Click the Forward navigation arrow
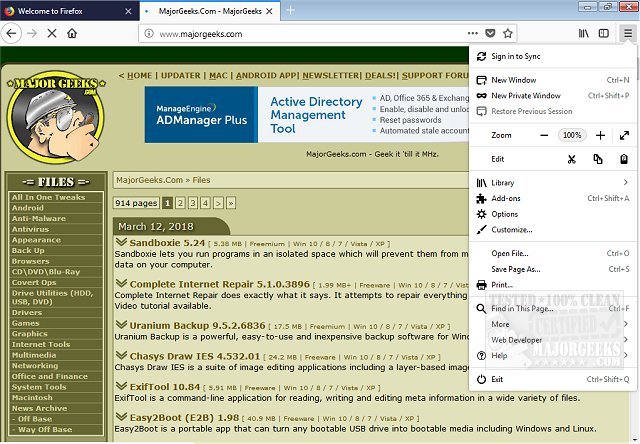This screenshot has height=444, width=640. (x=32, y=33)
